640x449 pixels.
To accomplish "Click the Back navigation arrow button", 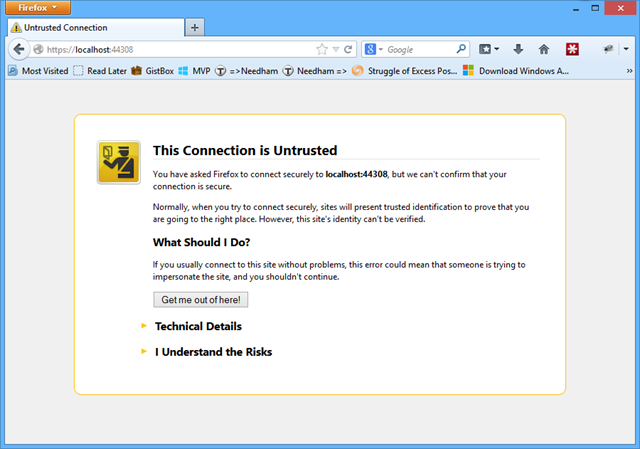I will (18, 49).
